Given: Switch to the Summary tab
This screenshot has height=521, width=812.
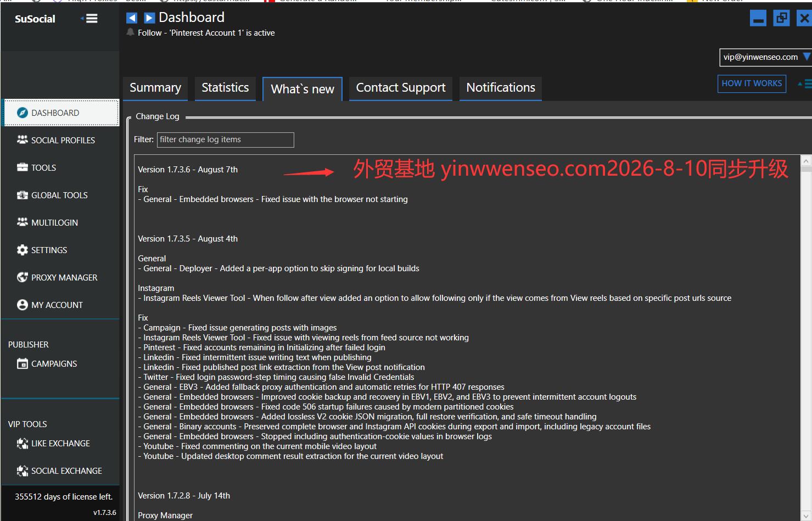Looking at the screenshot, I should 155,88.
